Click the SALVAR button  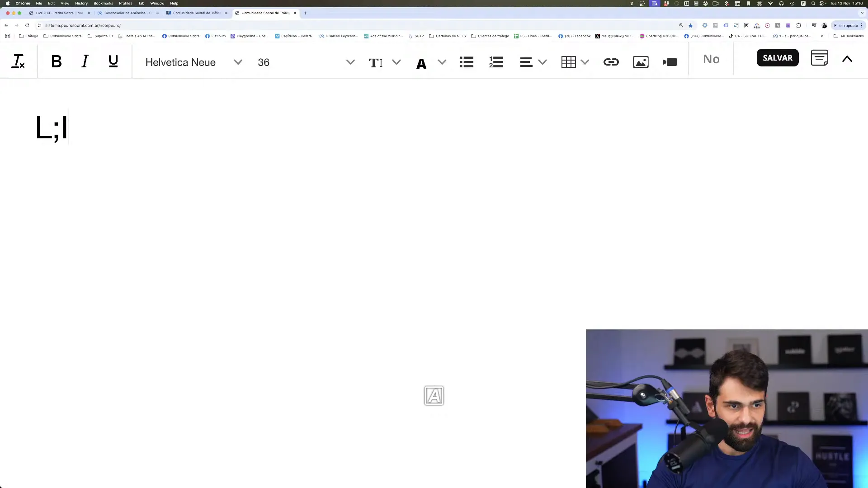point(778,58)
